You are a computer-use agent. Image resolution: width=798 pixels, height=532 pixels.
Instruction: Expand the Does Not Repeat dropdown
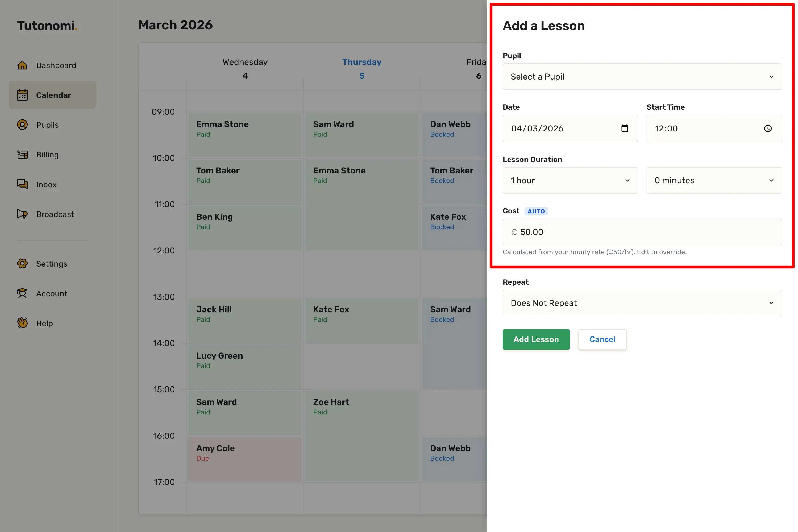click(642, 303)
